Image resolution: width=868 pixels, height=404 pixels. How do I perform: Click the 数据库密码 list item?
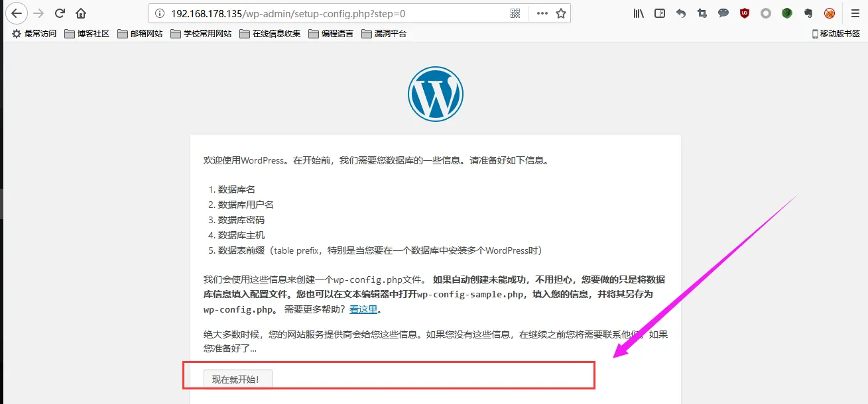(241, 220)
